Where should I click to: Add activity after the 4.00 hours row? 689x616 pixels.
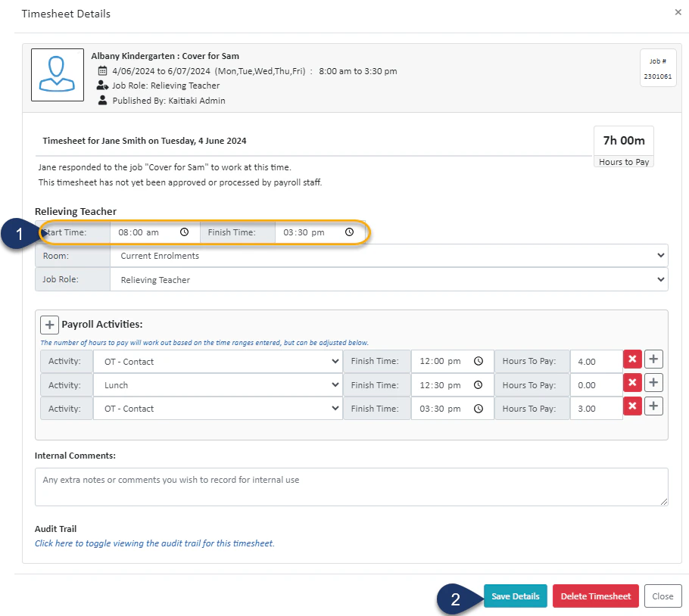(x=653, y=359)
